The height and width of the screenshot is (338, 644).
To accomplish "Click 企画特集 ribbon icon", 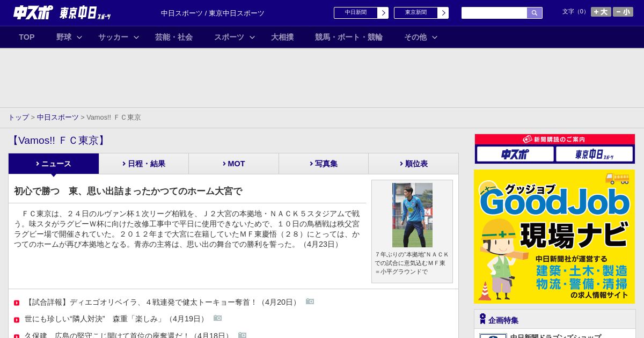I will click(x=482, y=319).
